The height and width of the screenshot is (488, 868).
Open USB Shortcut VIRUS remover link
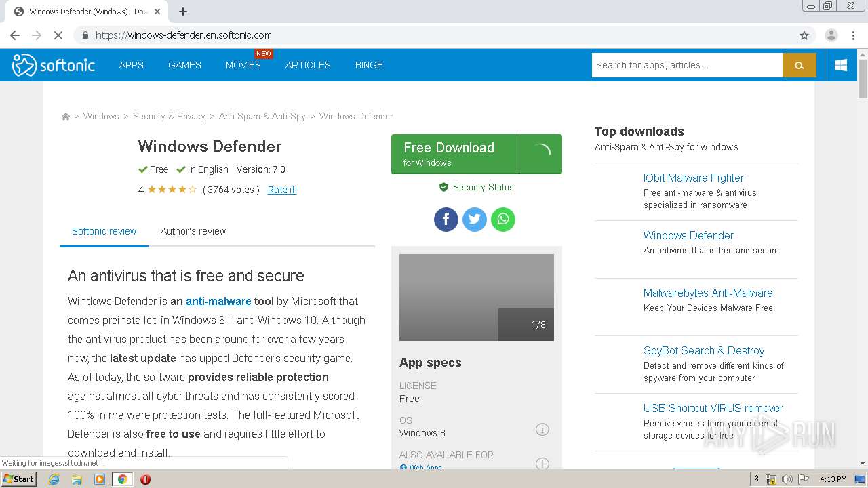713,408
